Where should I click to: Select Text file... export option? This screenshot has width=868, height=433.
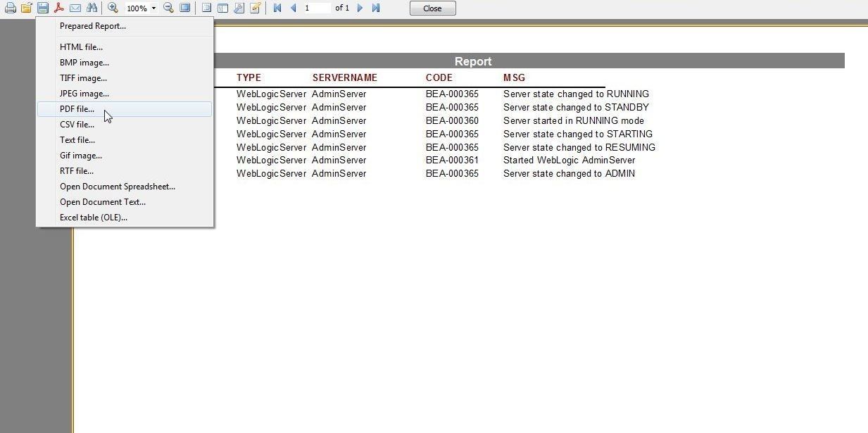tap(125, 140)
